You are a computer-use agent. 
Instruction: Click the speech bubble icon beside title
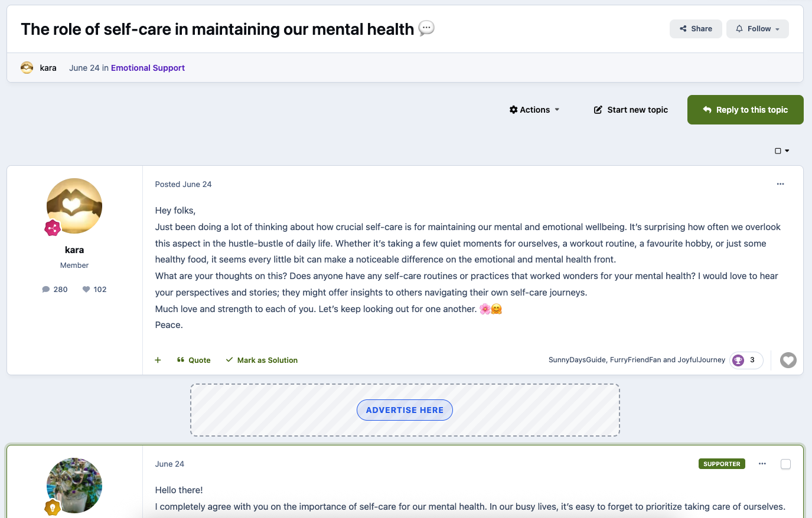[426, 28]
